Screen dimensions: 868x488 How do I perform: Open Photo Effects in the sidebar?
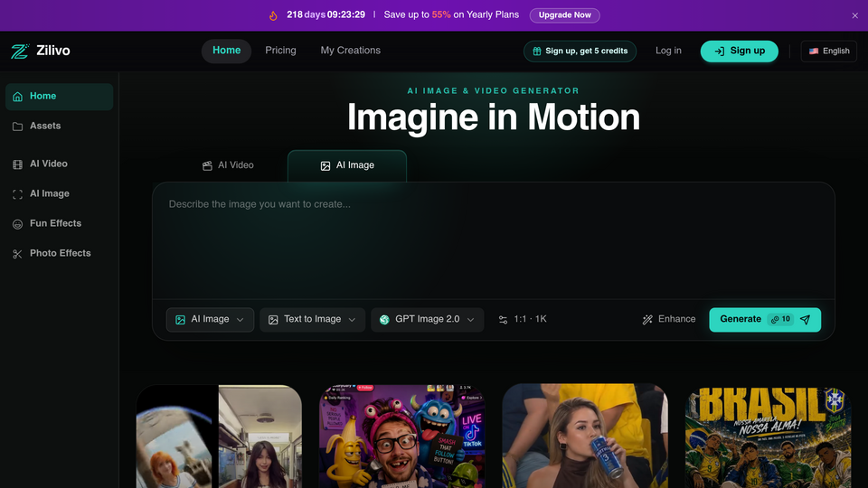(60, 253)
